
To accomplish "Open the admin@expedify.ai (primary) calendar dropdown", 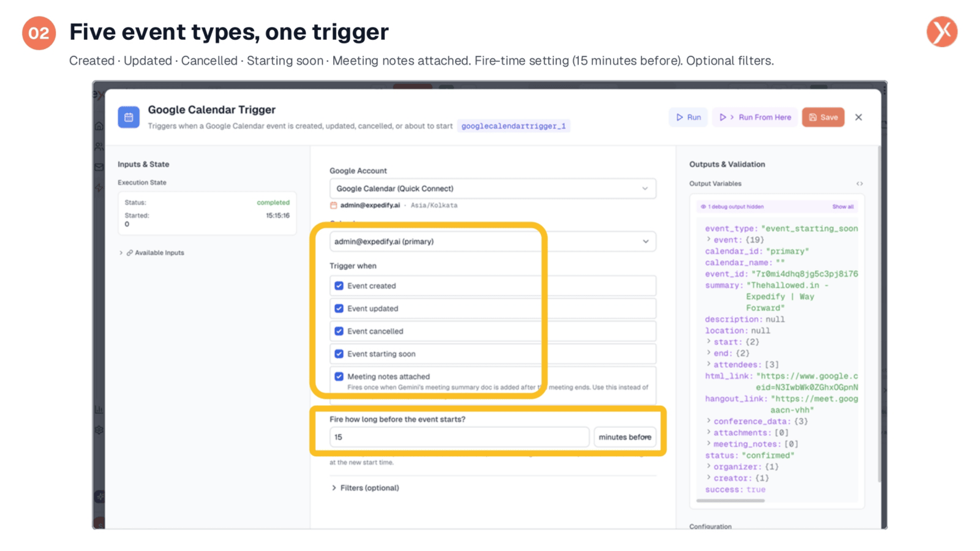I will click(x=492, y=241).
